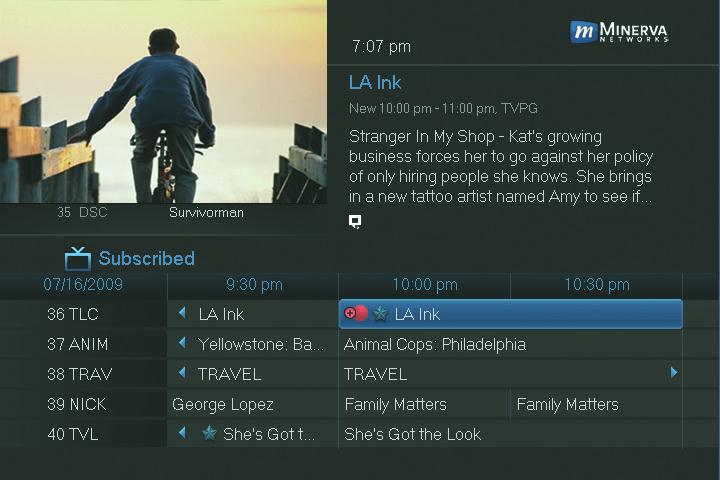720x480 pixels.
Task: Click the red record icon on LA Ink
Action: pos(361,314)
